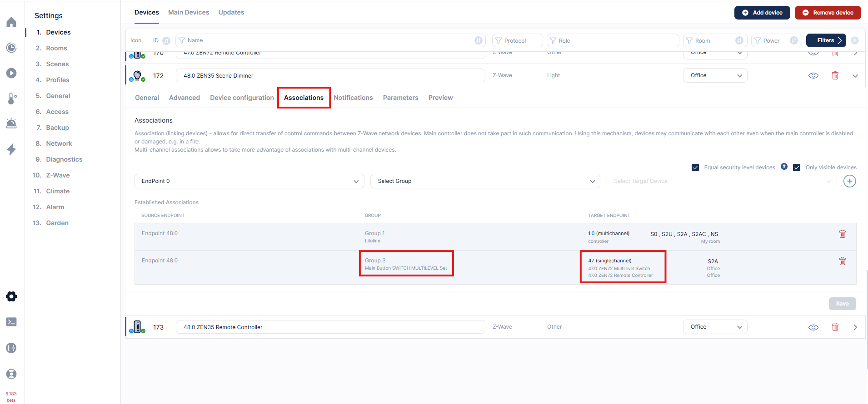Screen dimensions: 868x404
Task: Open the settings gear icon
Action: [11, 296]
